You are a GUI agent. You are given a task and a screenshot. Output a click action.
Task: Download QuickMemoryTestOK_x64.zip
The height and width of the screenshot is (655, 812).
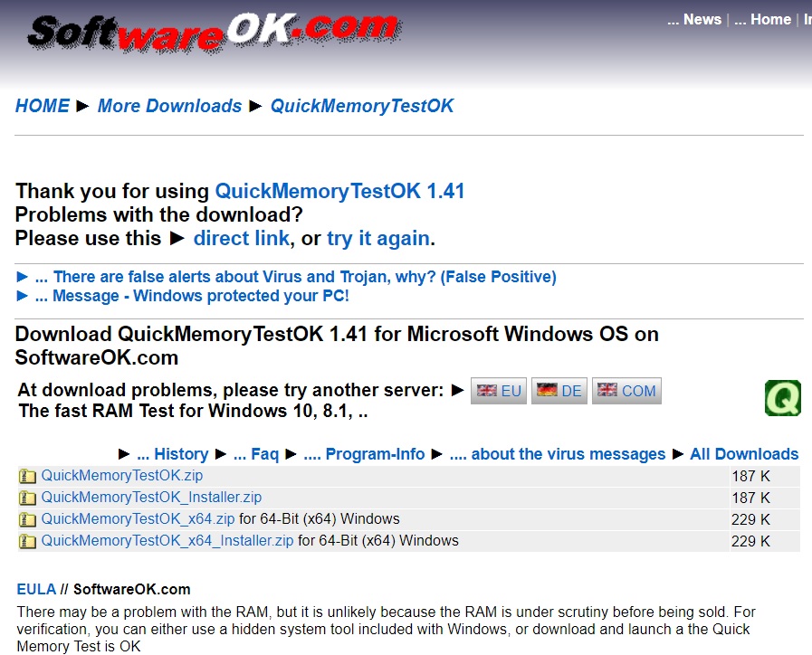pyautogui.click(x=139, y=519)
